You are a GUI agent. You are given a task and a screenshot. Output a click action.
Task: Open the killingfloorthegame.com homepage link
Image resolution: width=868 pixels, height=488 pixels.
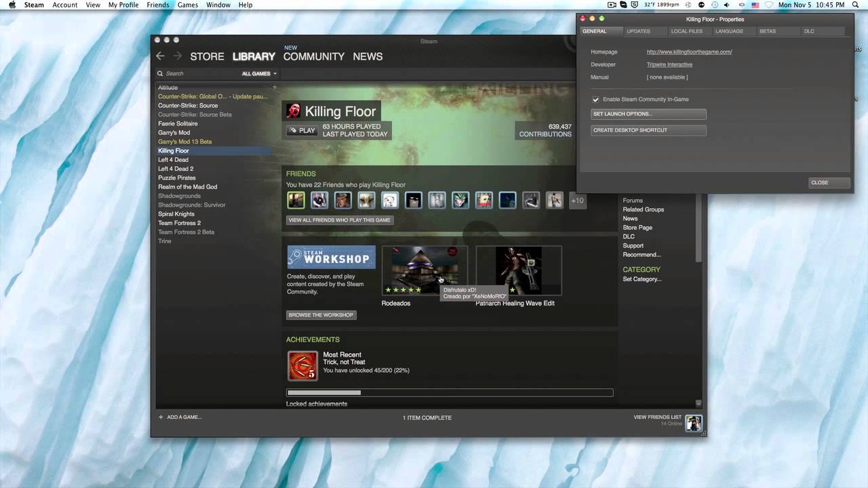(689, 52)
